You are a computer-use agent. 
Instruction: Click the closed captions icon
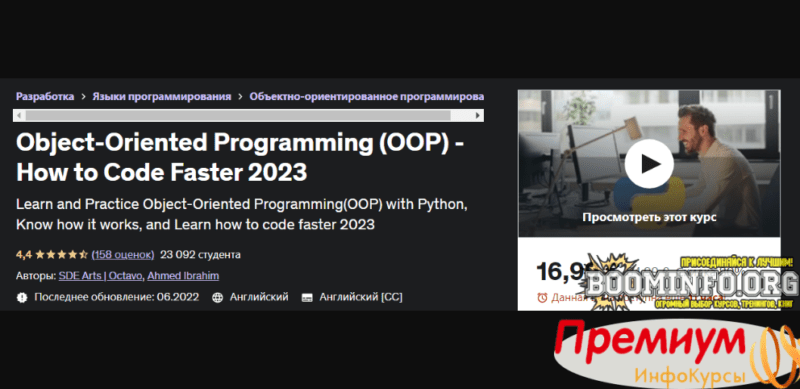pyautogui.click(x=307, y=298)
